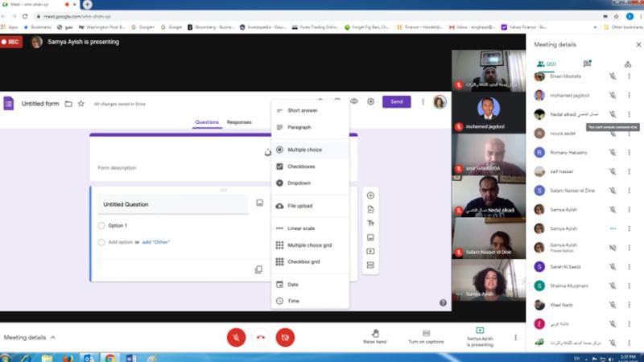This screenshot has height=362, width=644.
Task: Click mute icon next to Wael Nady
Action: [613, 305]
